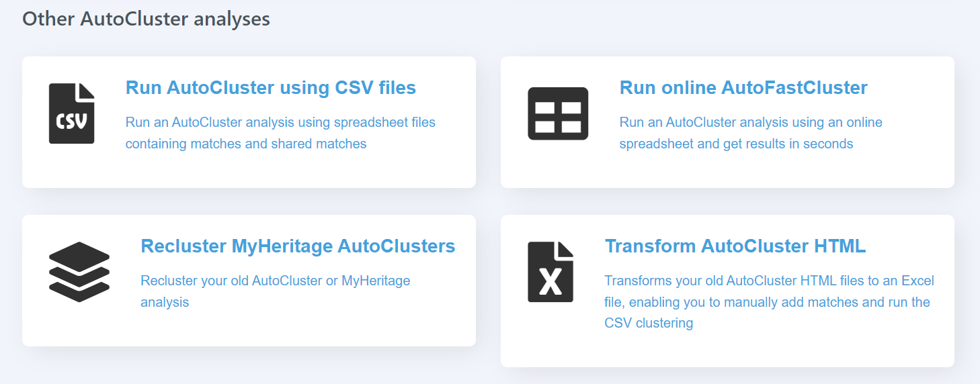980x384 pixels.
Task: Open Recluster MyHeritage AutoClusters link
Action: pyautogui.click(x=298, y=246)
